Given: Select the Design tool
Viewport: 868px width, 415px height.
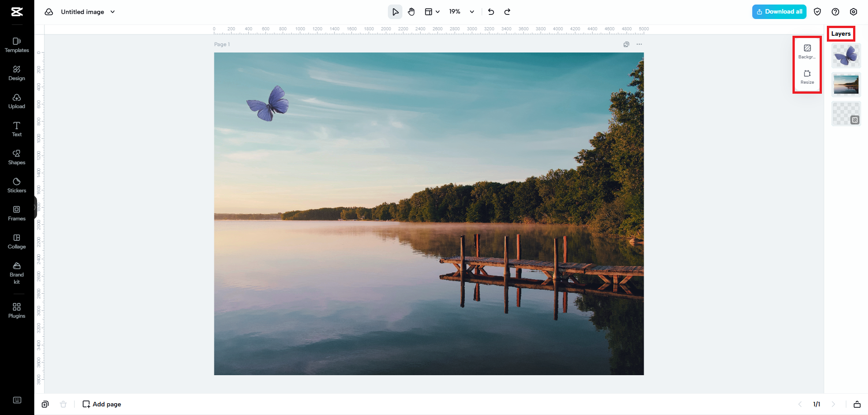Looking at the screenshot, I should [17, 72].
